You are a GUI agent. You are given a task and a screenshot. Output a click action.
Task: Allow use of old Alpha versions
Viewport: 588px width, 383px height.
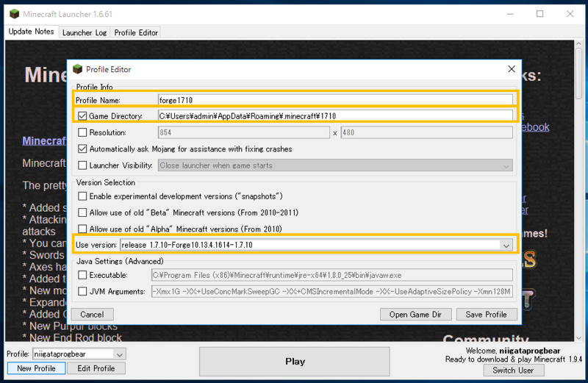click(82, 229)
